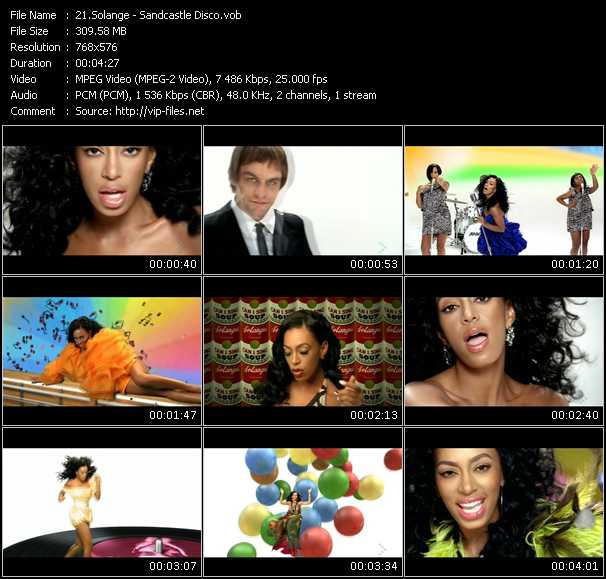Select the thumbnail at timestamp 00:00:53
Viewport: 606px width, 579px height.
pos(303,200)
